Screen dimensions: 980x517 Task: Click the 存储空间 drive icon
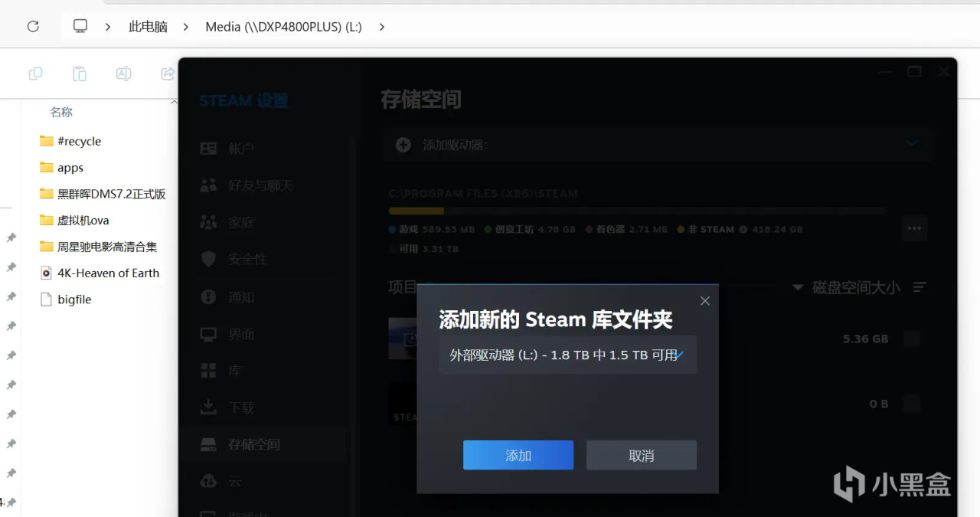tap(208, 444)
